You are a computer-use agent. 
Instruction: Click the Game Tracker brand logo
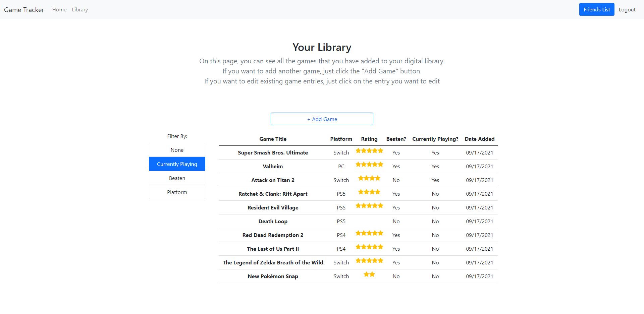tap(24, 10)
